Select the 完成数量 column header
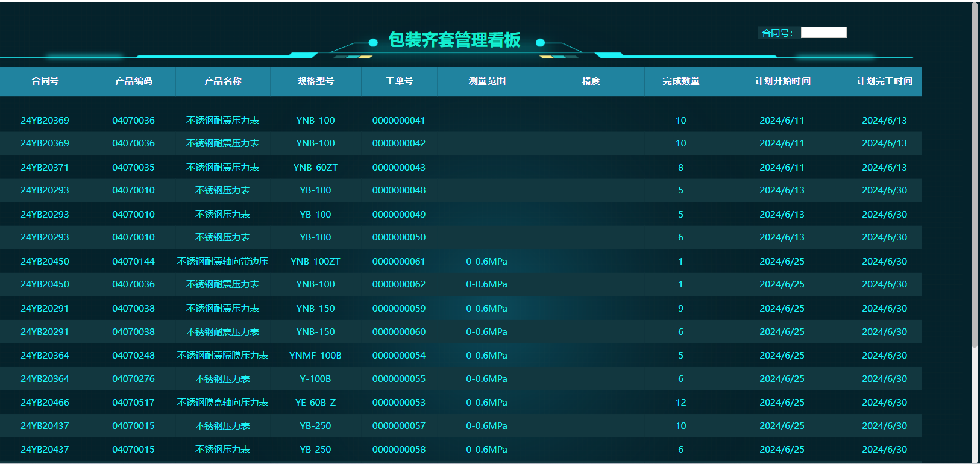 [x=681, y=81]
